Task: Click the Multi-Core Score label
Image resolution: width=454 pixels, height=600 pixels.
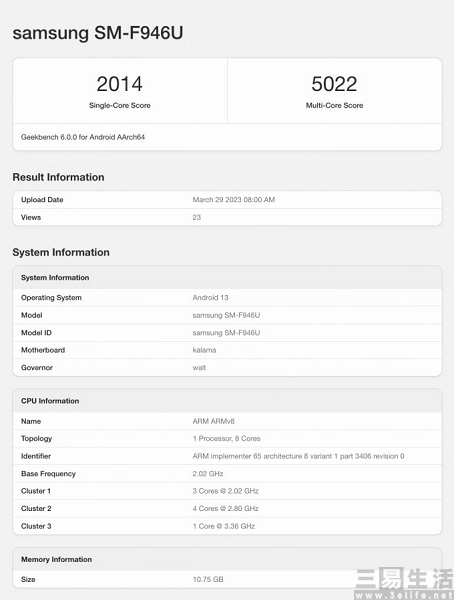Action: tap(334, 105)
